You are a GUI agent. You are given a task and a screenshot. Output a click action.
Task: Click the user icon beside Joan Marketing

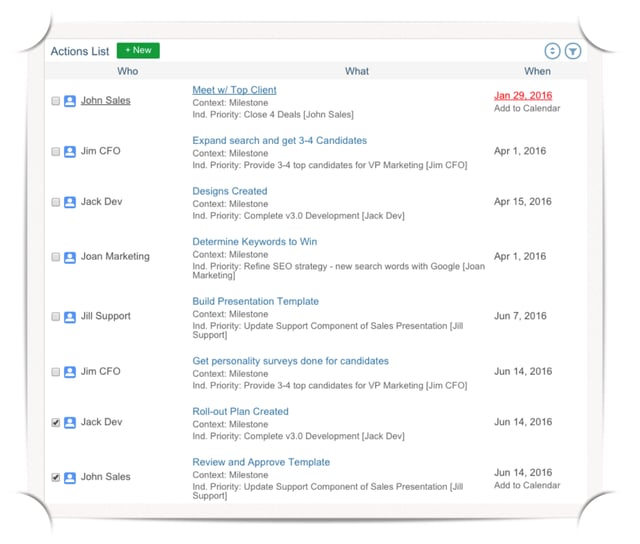pyautogui.click(x=70, y=257)
